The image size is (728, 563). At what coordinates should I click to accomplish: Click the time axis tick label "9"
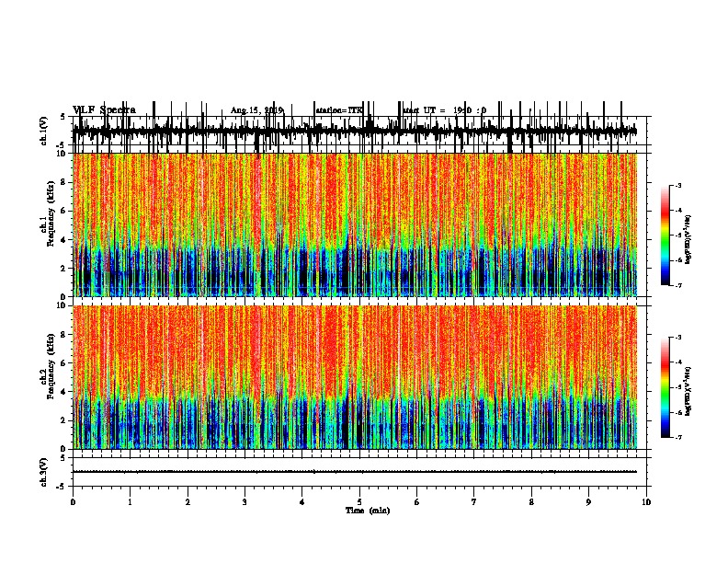(588, 502)
